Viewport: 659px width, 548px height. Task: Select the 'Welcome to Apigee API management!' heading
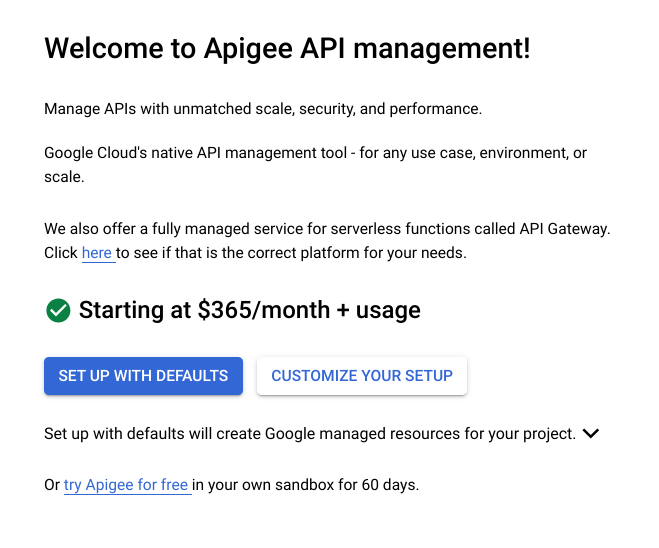pos(287,48)
